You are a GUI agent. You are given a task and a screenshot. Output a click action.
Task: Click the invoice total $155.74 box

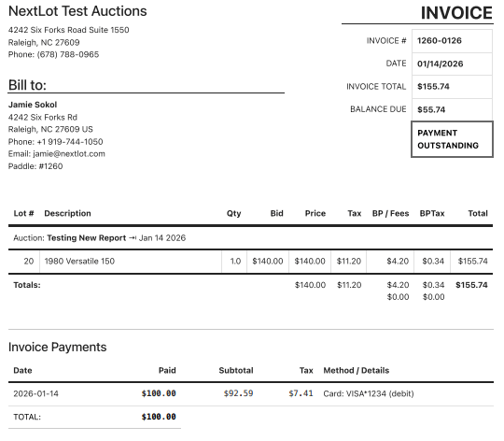coord(452,87)
